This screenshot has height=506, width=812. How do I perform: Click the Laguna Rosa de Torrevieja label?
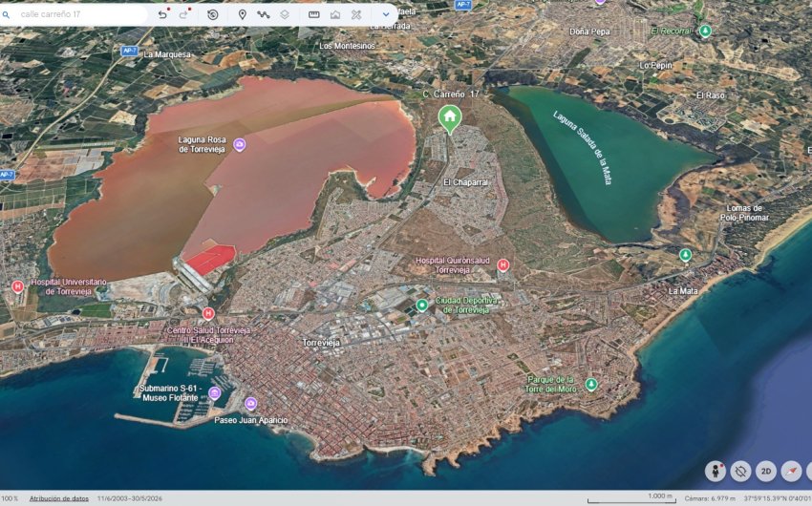[x=202, y=144]
